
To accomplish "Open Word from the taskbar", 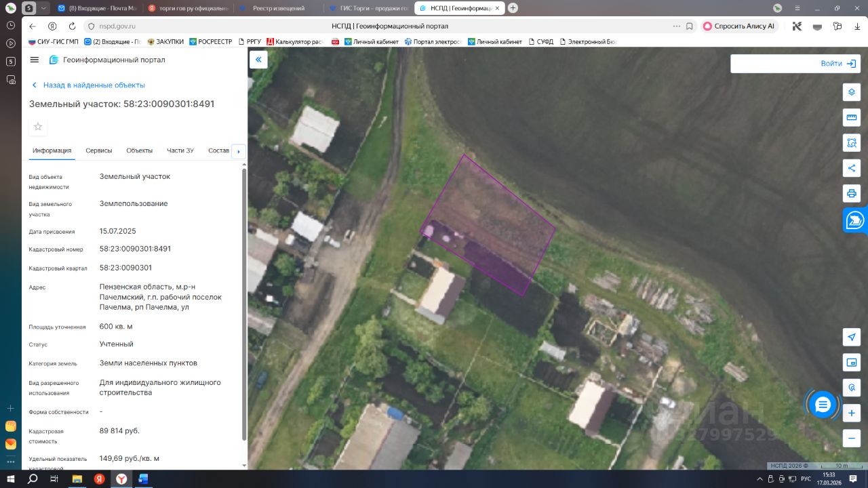I will pos(143,479).
